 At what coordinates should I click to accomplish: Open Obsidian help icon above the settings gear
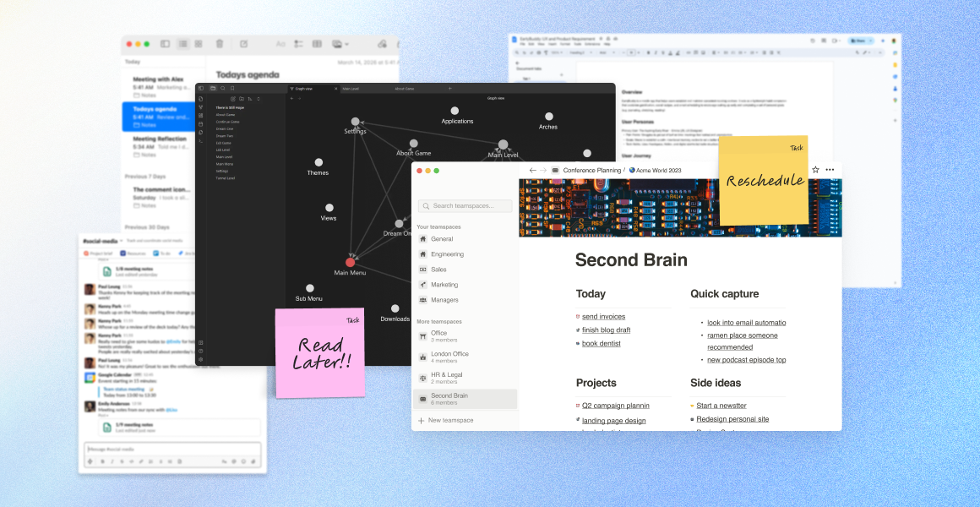[200, 351]
